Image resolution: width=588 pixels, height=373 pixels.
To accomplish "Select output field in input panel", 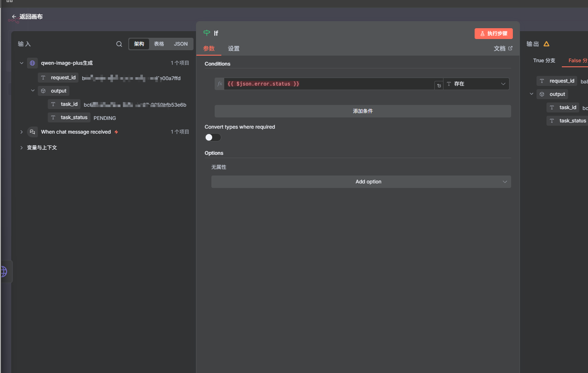I will click(54, 91).
